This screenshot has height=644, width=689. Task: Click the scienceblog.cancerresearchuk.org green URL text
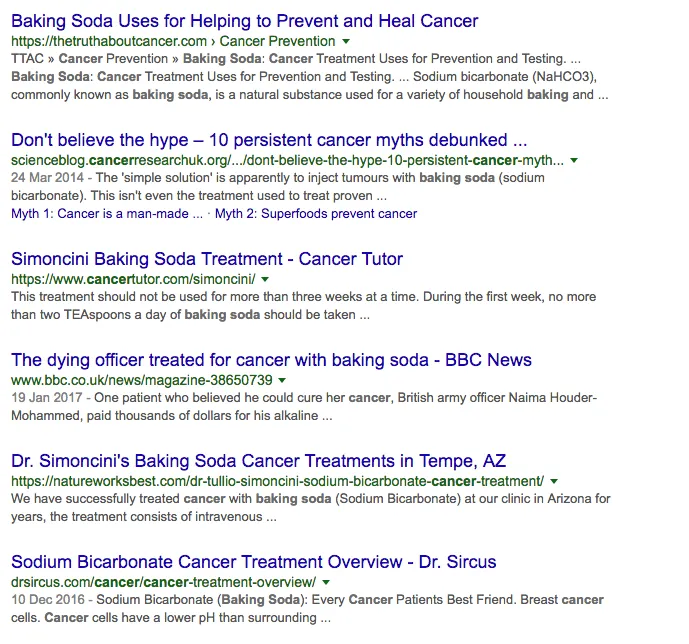coord(287,160)
